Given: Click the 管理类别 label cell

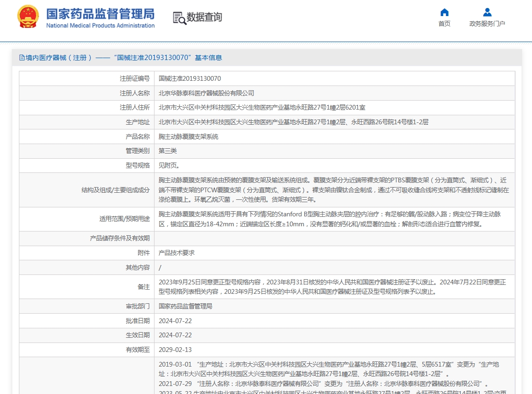Looking at the screenshot, I should [x=87, y=151].
